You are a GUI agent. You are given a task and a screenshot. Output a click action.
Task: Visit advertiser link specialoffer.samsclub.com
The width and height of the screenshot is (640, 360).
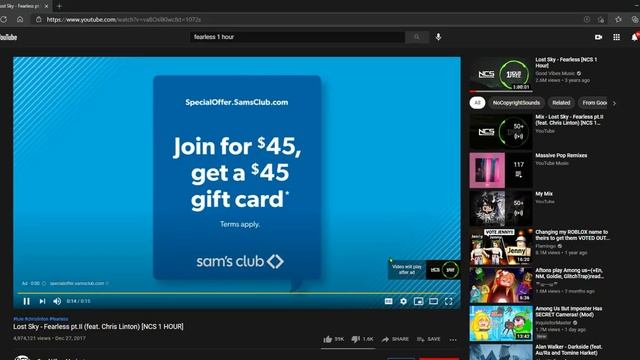point(77,283)
